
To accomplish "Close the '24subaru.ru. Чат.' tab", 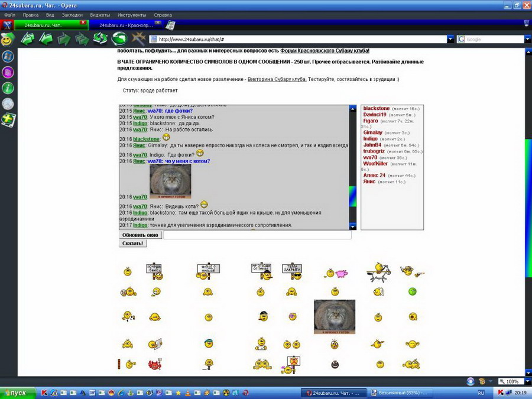I will 83,22.
